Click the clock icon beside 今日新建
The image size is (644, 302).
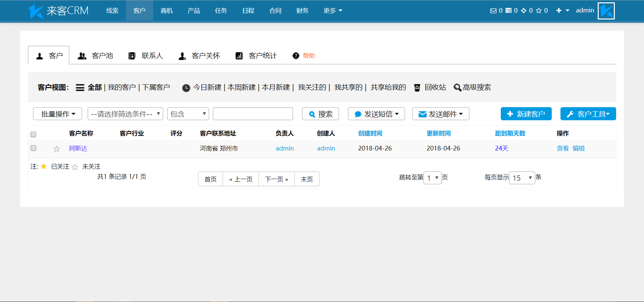(x=186, y=88)
